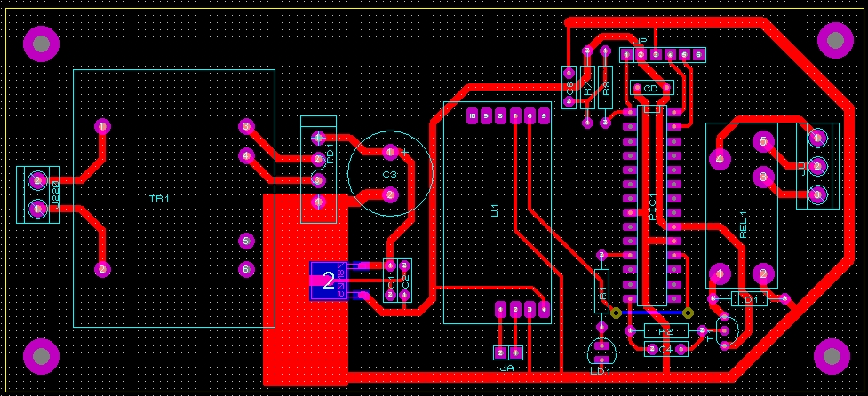
Task: Click the K cathode pad of D1
Action: click(713, 298)
